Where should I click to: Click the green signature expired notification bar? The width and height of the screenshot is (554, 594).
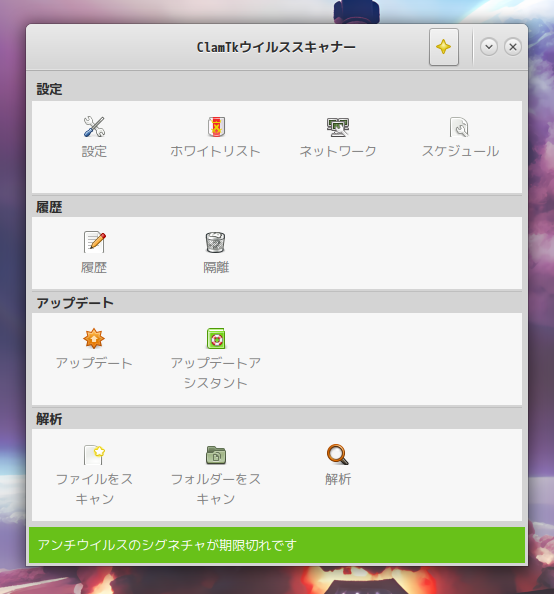(277, 545)
